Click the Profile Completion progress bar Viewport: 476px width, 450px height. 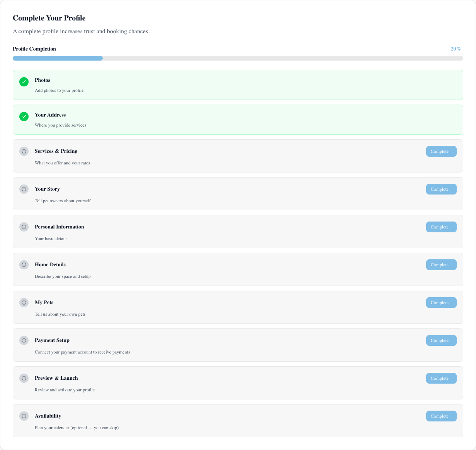pyautogui.click(x=238, y=58)
